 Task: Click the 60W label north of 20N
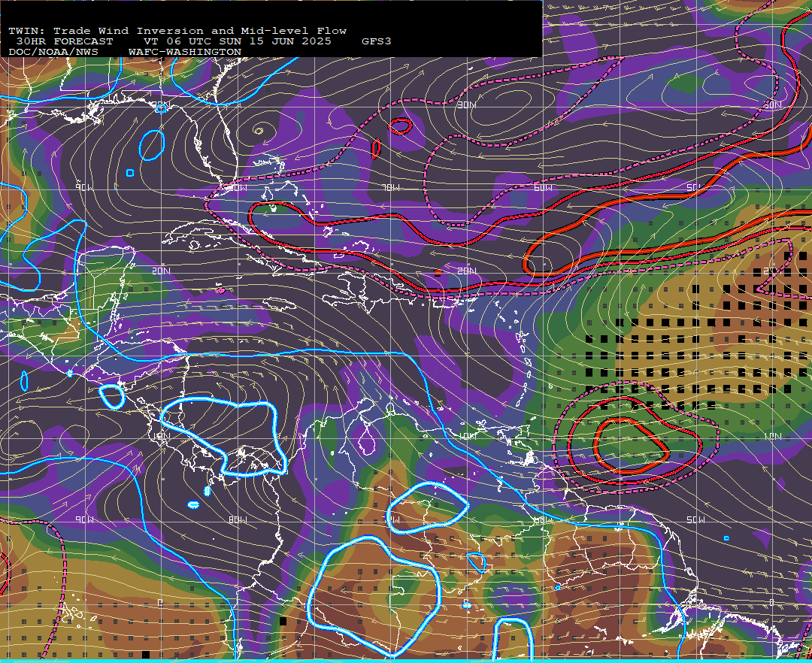tap(543, 187)
